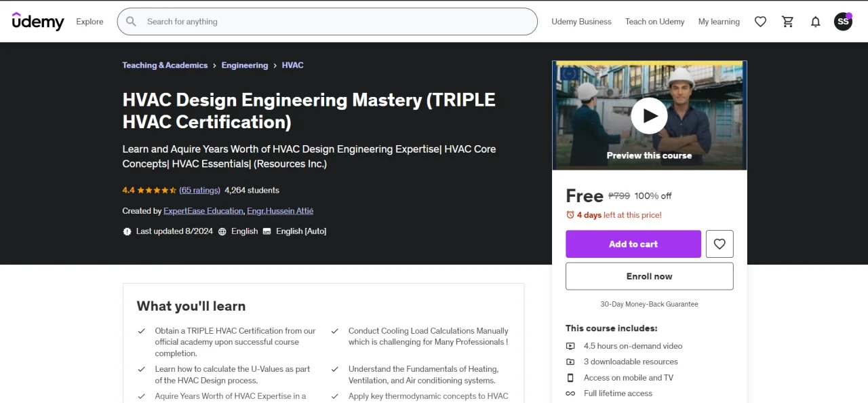Screen dimensions: 868x403
Task: Click the Preview this course label
Action: point(649,155)
